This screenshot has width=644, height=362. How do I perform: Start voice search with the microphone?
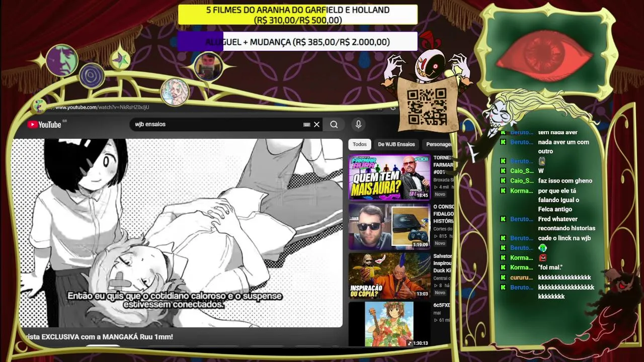click(358, 124)
